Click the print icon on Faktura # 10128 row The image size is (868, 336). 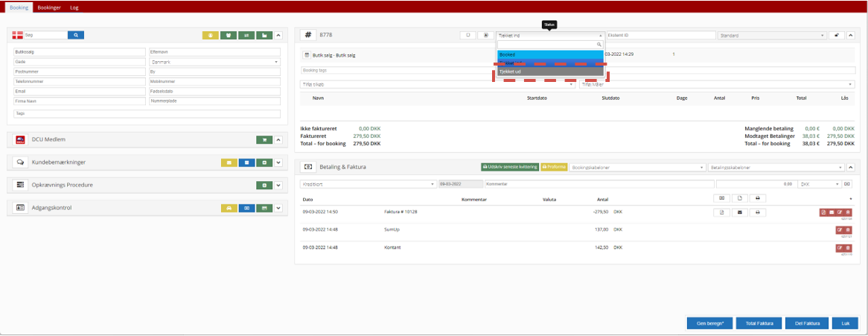click(757, 212)
